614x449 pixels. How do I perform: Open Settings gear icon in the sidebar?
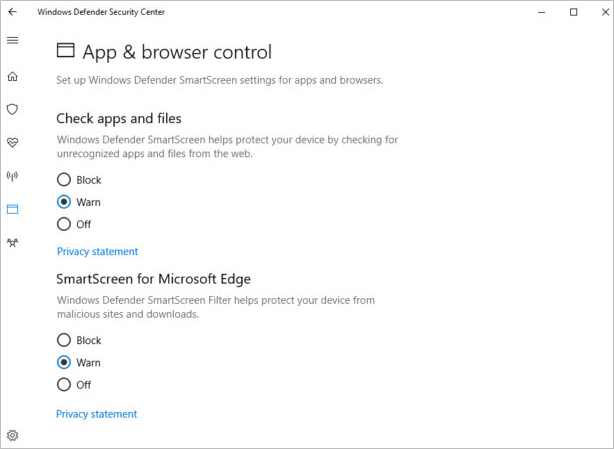coord(12,435)
